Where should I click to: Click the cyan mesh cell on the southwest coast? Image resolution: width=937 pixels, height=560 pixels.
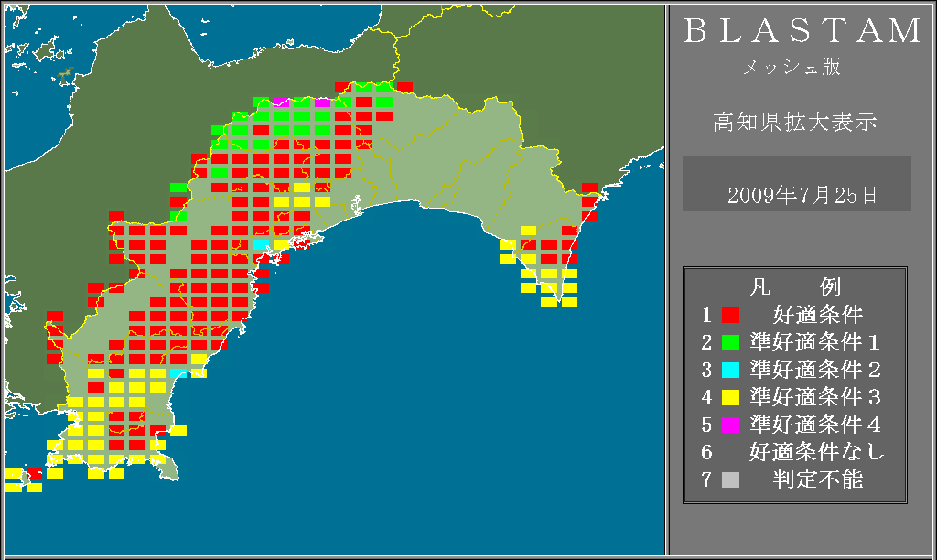178,373
